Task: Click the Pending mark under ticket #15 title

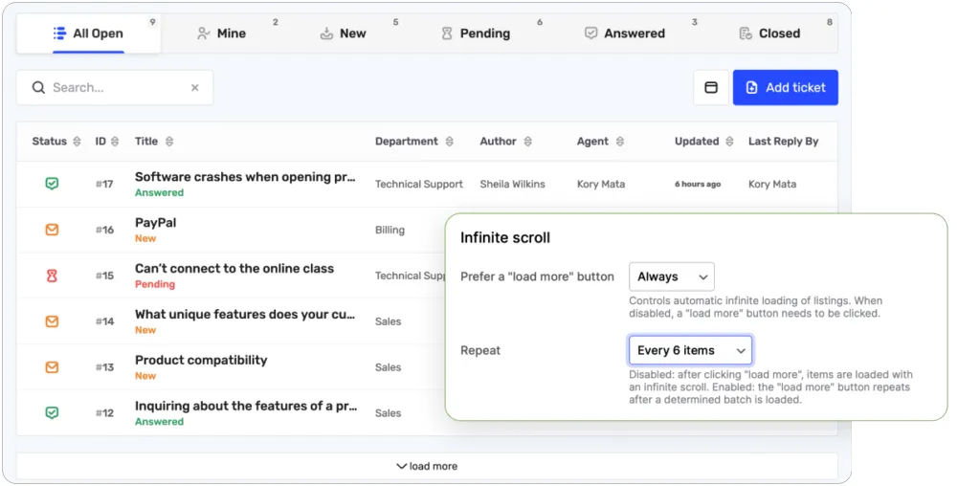Action: (155, 284)
